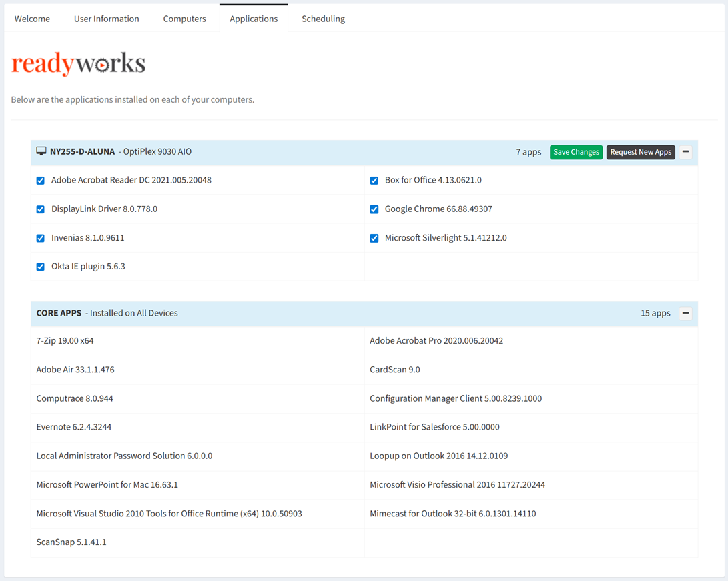728x581 pixels.
Task: Click the applications description text below logo
Action: point(133,100)
